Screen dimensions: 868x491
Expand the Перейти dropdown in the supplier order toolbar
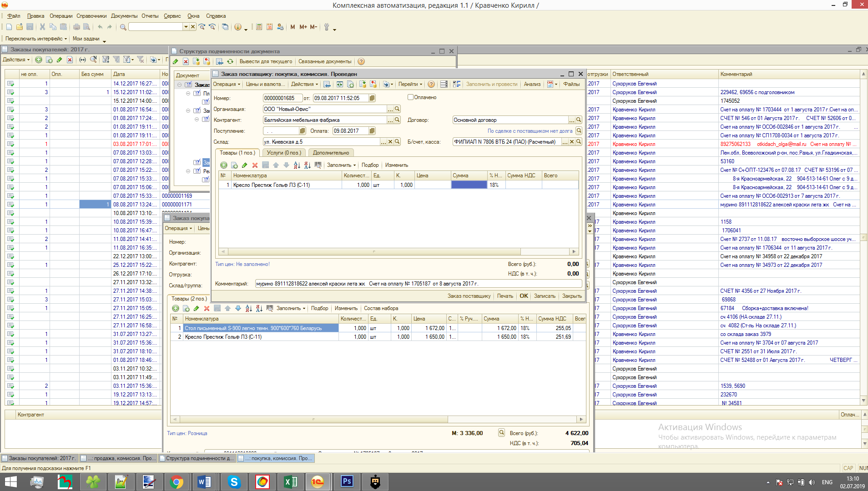tap(410, 85)
